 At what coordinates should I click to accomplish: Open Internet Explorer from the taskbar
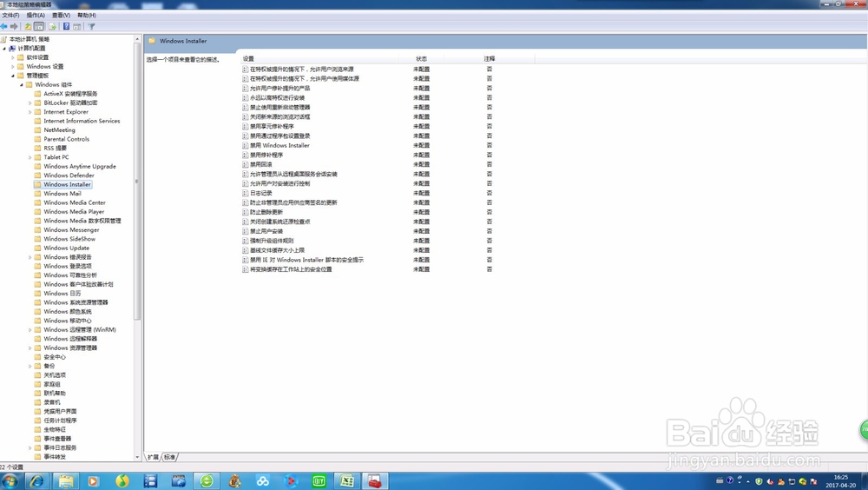pos(37,481)
